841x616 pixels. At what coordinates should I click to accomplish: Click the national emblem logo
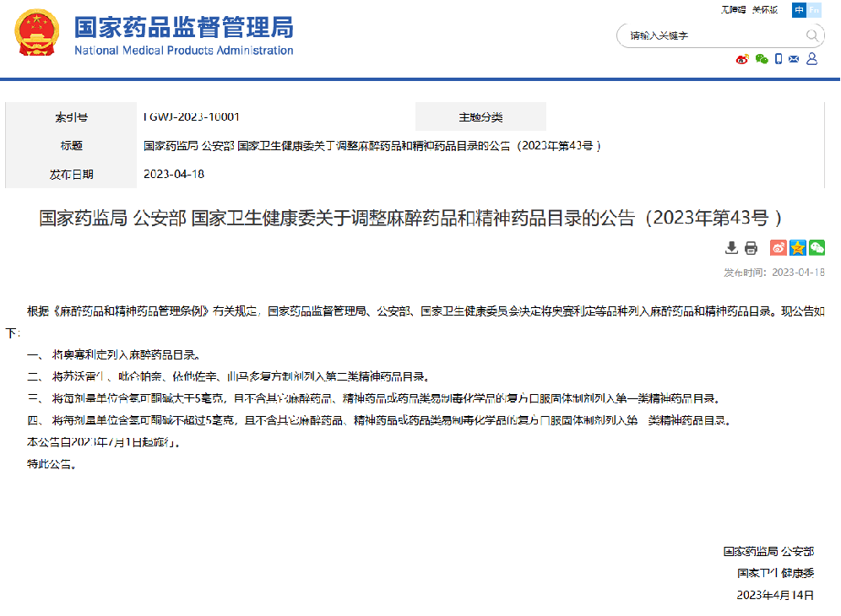36,33
